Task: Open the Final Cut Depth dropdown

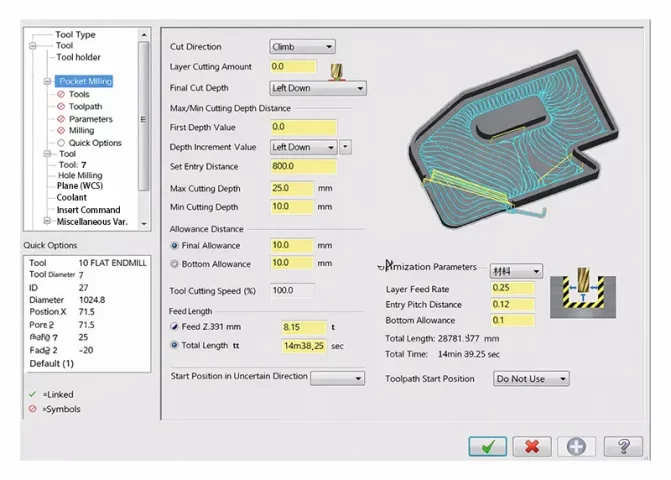Action: 318,88
